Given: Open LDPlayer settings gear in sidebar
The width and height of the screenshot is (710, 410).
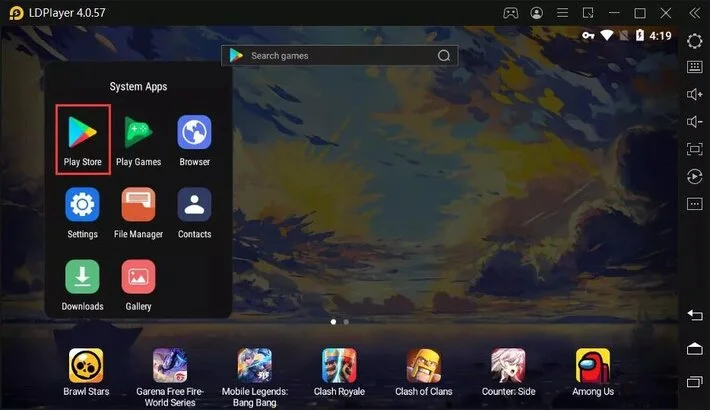Looking at the screenshot, I should 695,41.
